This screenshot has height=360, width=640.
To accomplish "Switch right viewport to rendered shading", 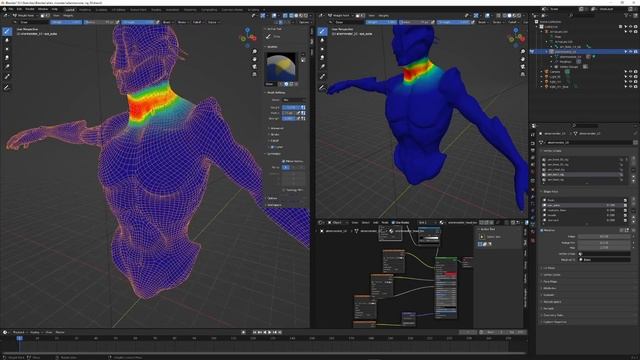I will [x=519, y=16].
